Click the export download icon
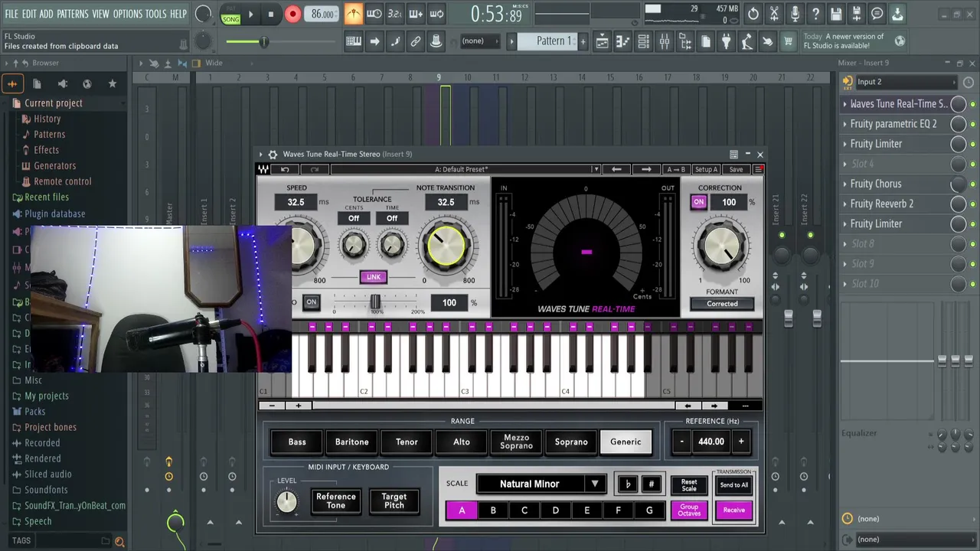This screenshot has height=551, width=980. coord(897,14)
